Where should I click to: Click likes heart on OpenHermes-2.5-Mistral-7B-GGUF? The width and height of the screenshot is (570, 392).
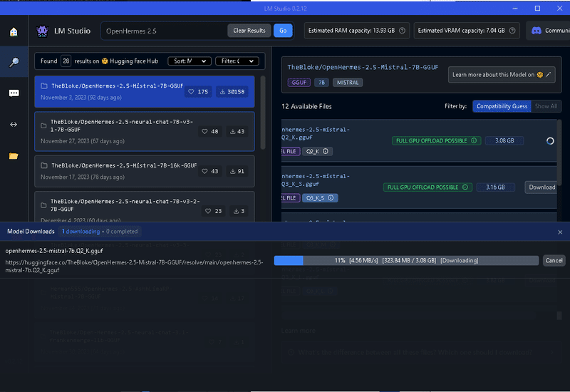(191, 92)
